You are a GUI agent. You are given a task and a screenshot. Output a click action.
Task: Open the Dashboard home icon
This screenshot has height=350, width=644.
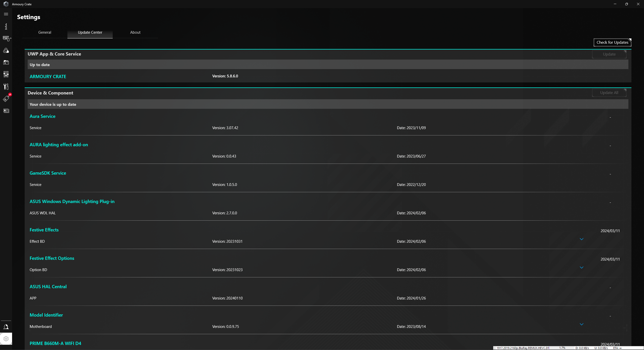pos(6,26)
